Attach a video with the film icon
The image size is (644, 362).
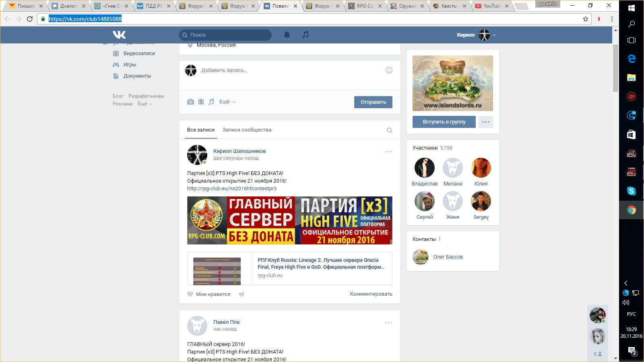[201, 102]
